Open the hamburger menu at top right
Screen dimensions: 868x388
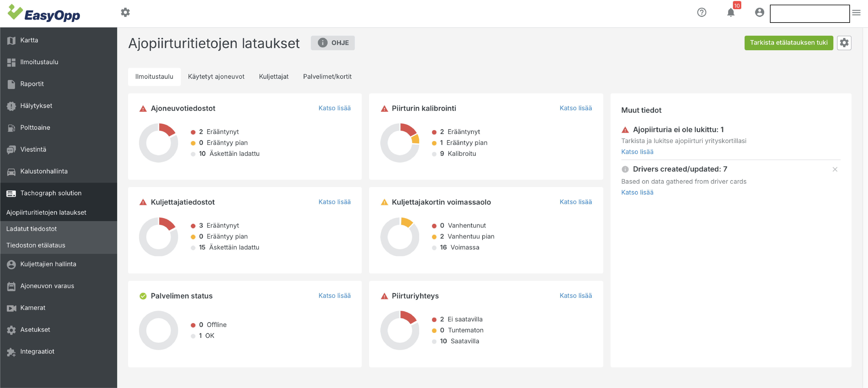coord(856,13)
